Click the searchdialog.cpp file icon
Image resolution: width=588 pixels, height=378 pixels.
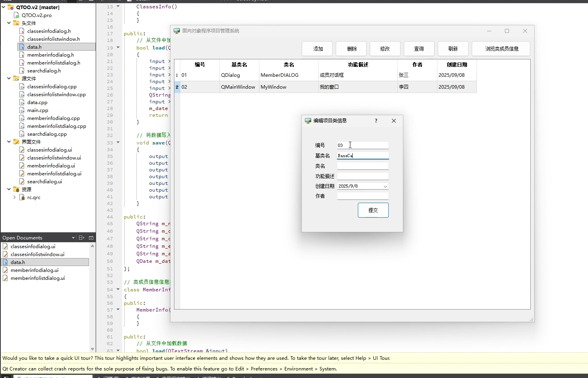coord(22,134)
